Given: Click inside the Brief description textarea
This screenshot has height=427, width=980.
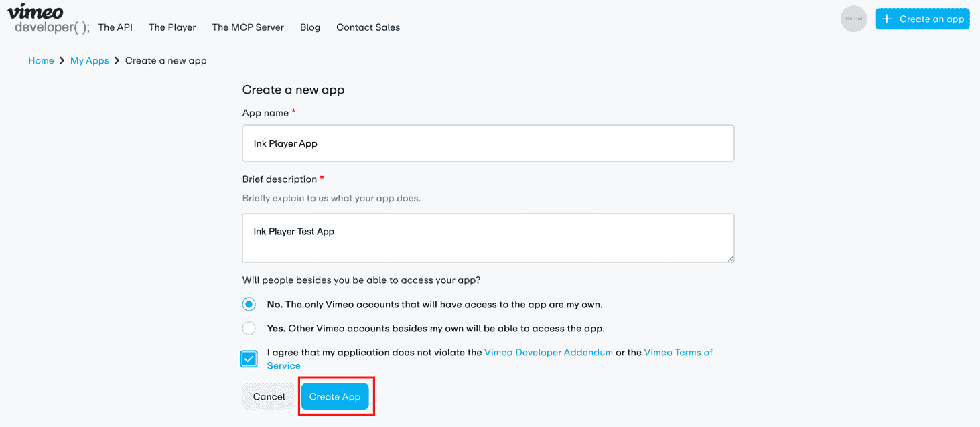Looking at the screenshot, I should tap(488, 238).
